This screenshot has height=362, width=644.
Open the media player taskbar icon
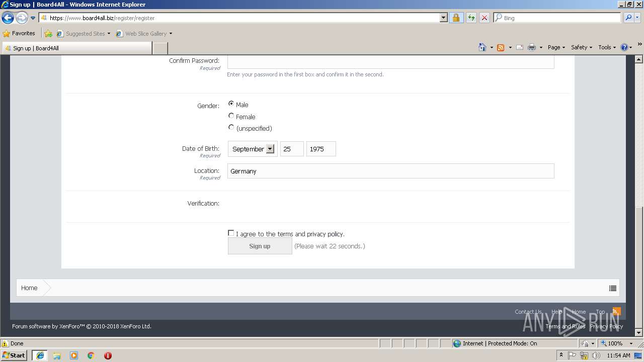[74, 355]
